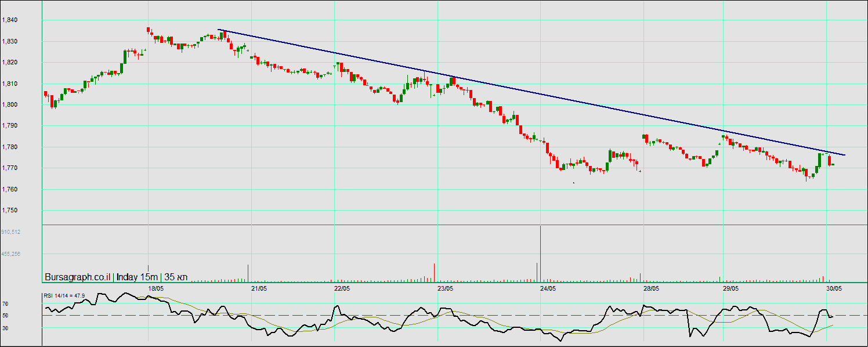
Task: Select the 24/05 date marker
Action: click(548, 288)
